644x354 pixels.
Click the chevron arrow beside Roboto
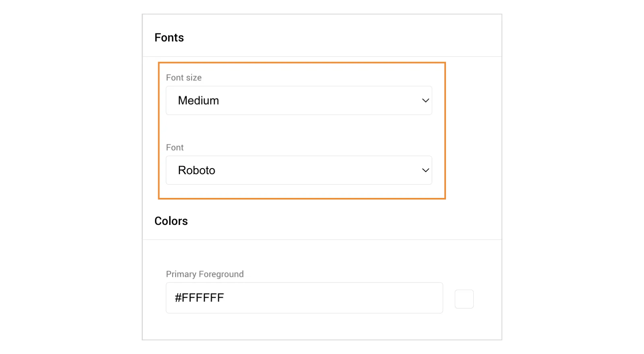425,170
